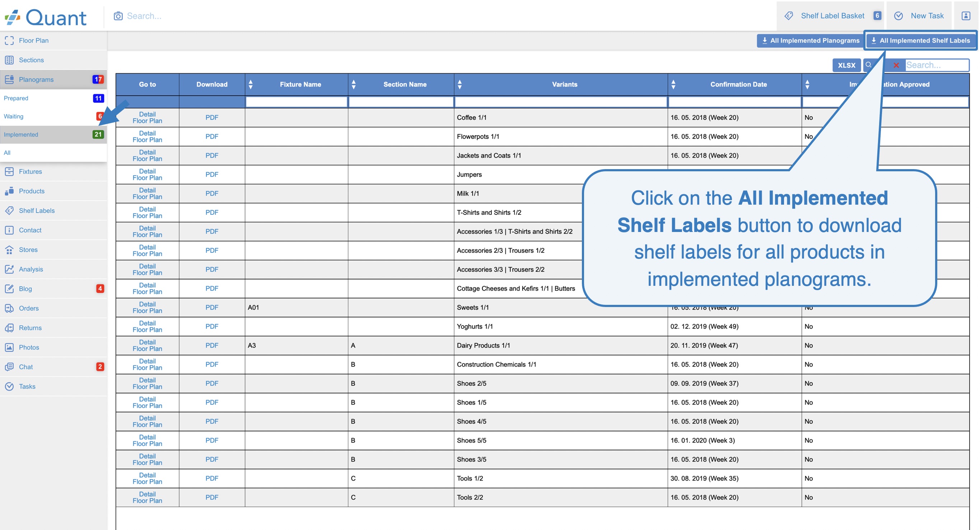Screen dimensions: 980x530
Task: Open Detail for Flowerpots 1/1
Action: click(147, 133)
